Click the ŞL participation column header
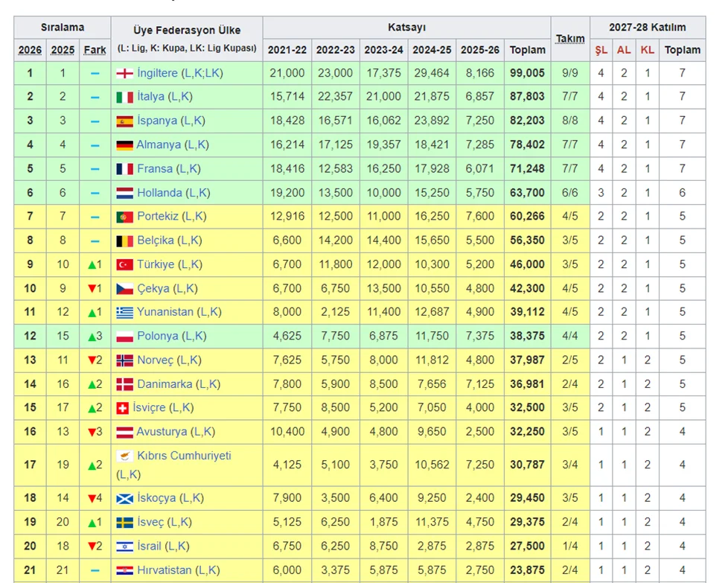The width and height of the screenshot is (728, 583). pyautogui.click(x=601, y=50)
